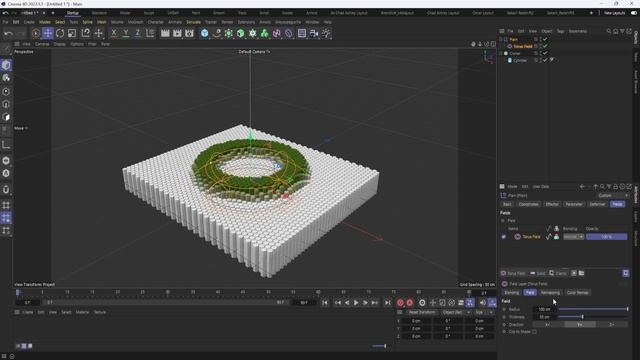Adjust the Radius slider

pos(593,309)
